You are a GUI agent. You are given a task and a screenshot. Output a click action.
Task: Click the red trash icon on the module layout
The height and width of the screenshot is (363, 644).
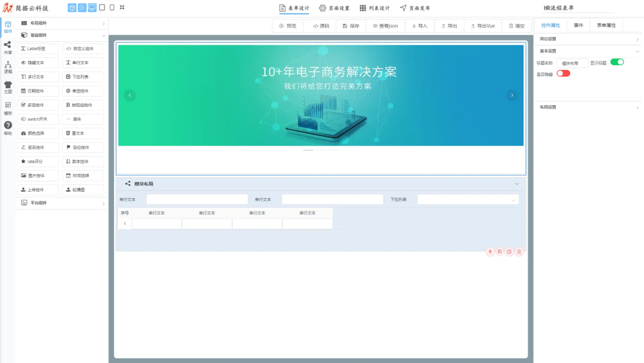[519, 252]
